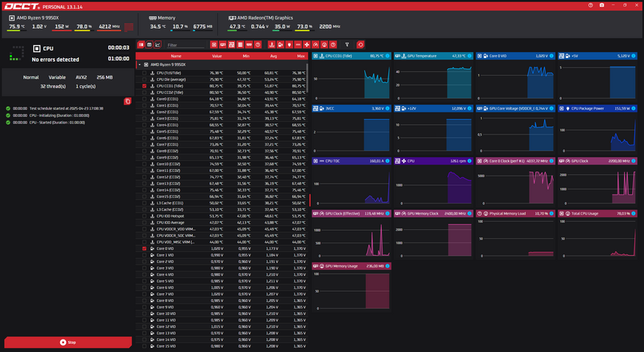The height and width of the screenshot is (352, 644).
Task: Click the '6775 MB' memory value in header
Action: point(203,26)
